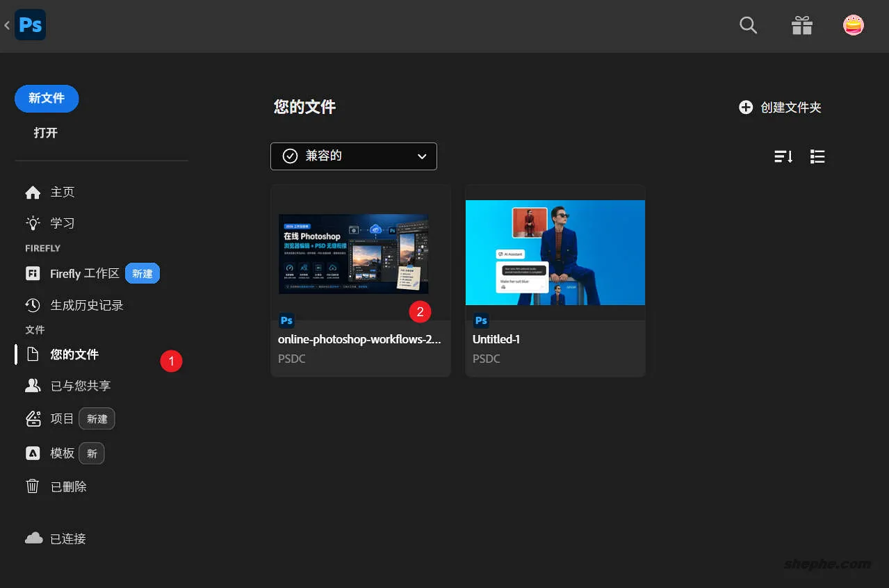
Task: Open the 兼容的 filter dropdown
Action: (x=354, y=156)
